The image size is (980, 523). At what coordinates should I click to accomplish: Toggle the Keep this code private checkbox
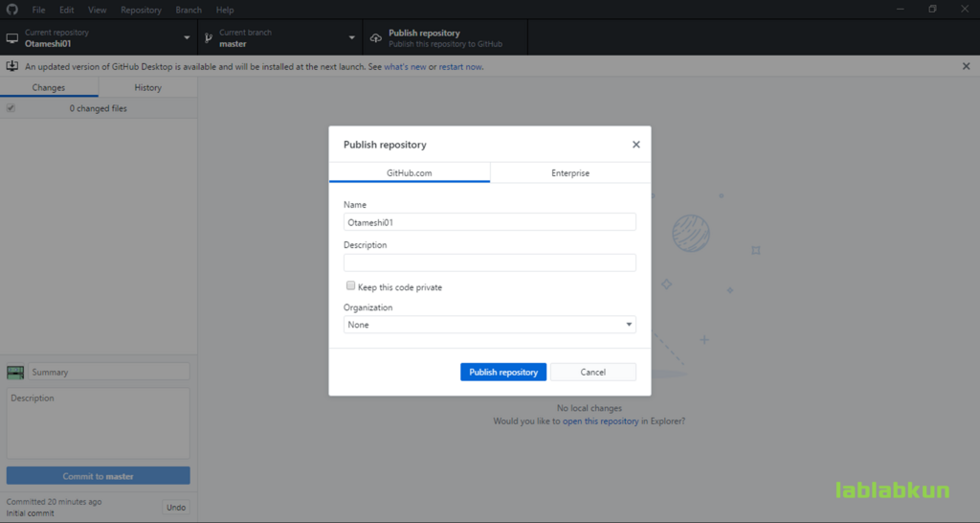350,285
